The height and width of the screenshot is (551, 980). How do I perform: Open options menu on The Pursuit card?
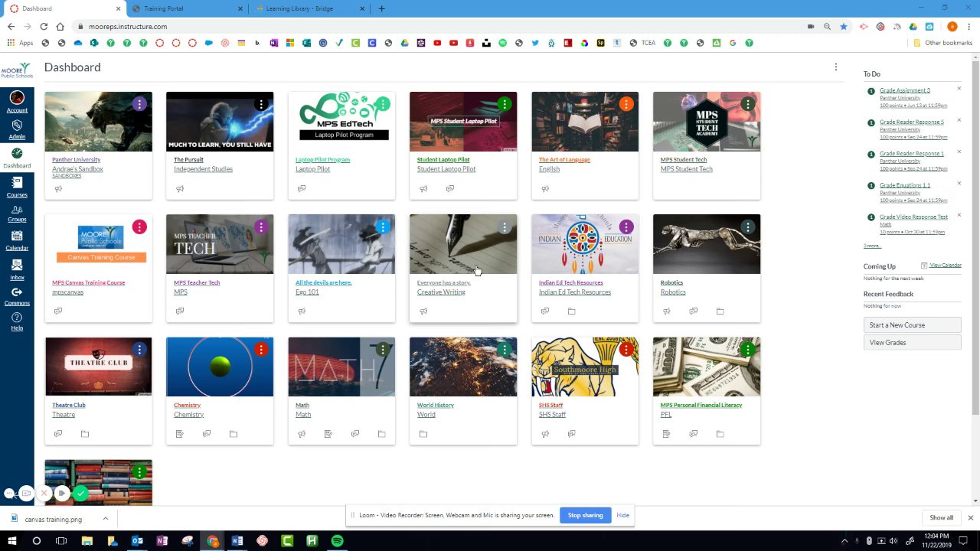pos(261,104)
